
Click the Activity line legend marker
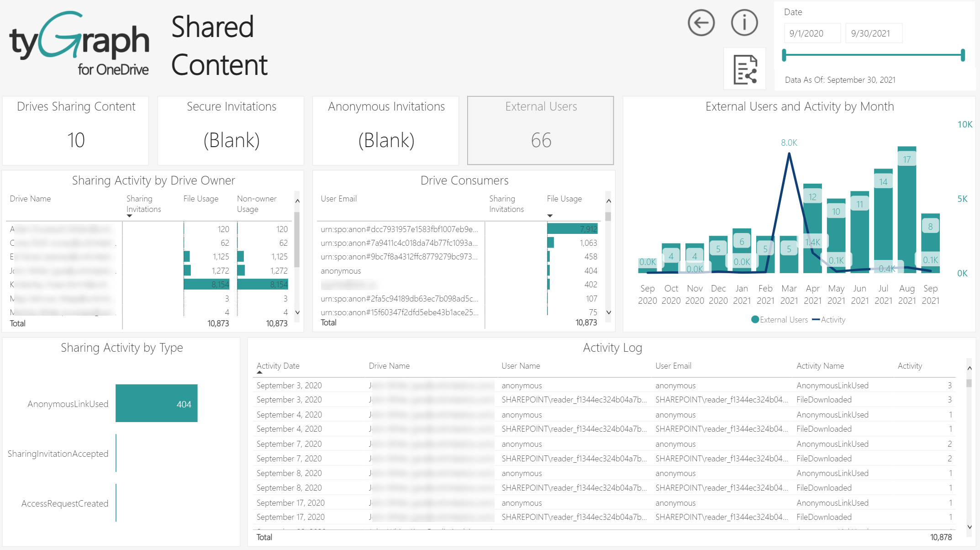point(816,320)
